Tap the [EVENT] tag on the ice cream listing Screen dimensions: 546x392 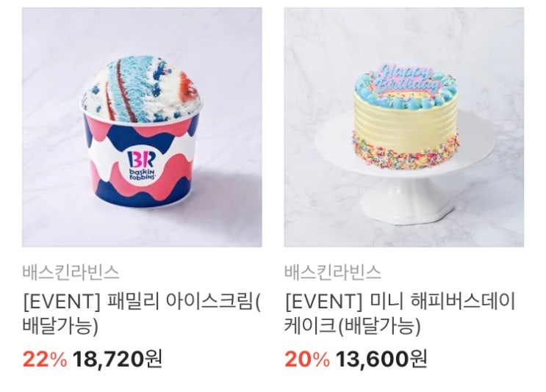[61, 302]
